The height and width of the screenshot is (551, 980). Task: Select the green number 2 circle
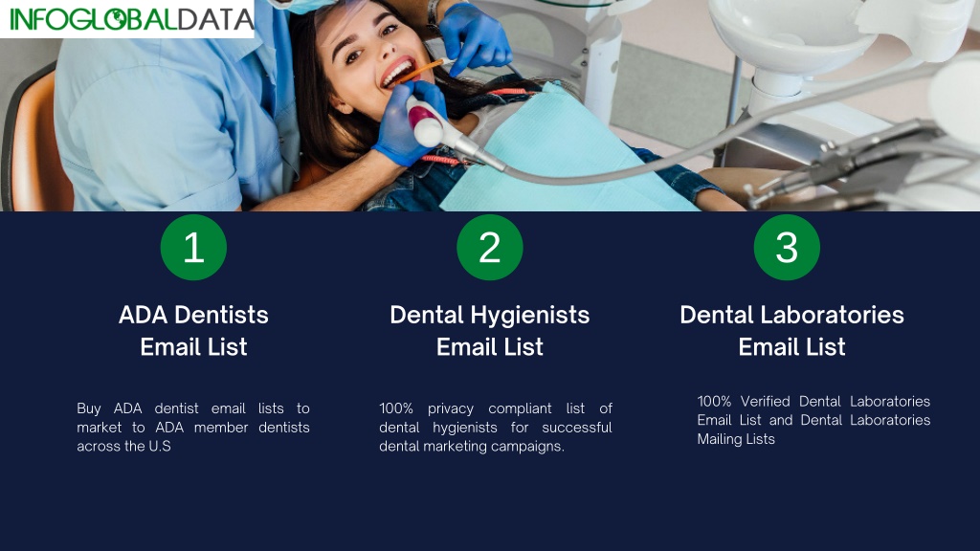[x=490, y=248]
